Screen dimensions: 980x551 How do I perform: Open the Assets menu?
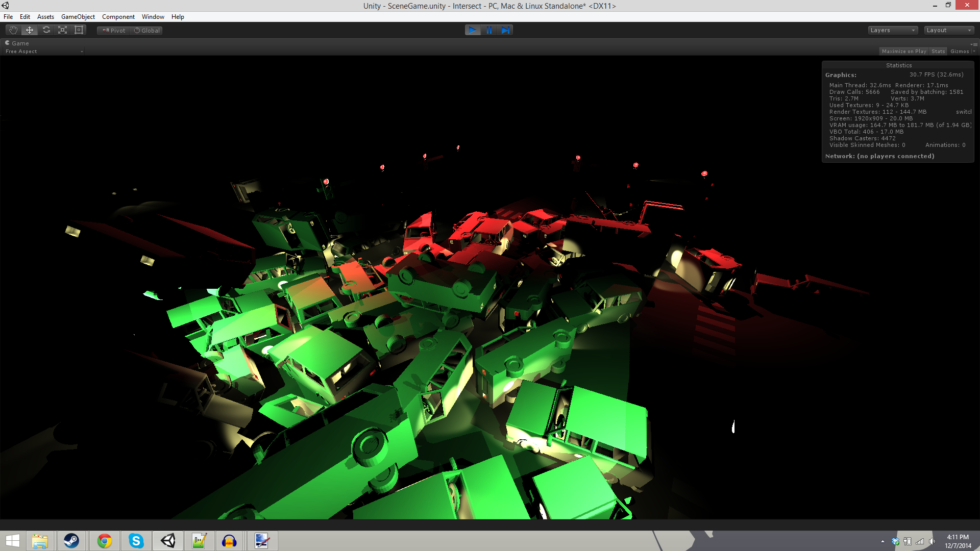[45, 17]
